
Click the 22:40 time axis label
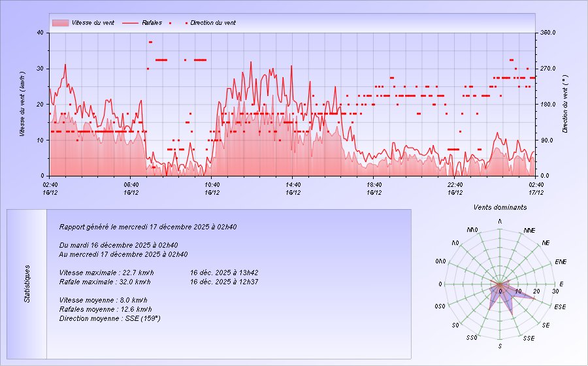coord(455,185)
